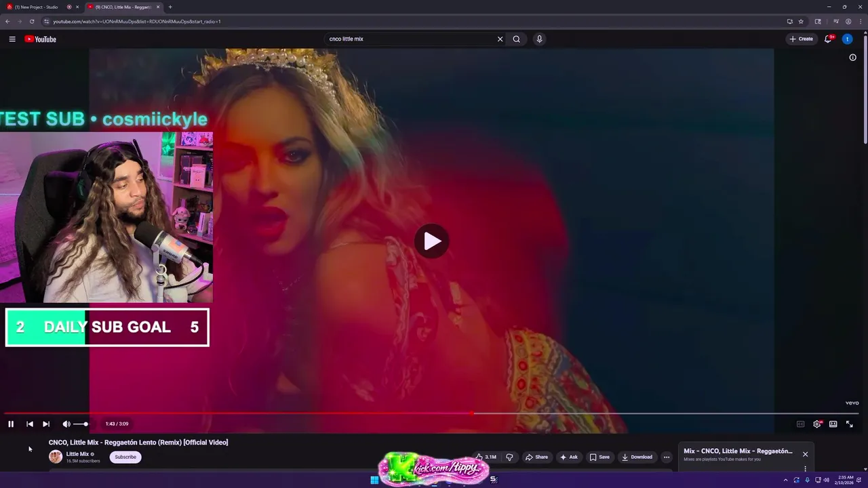Open the Streamlabs taskbar icon

click(x=494, y=480)
